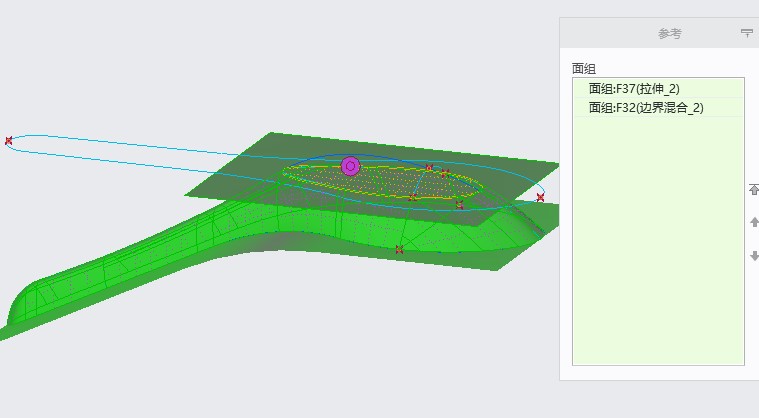
Task: Select the magenta circular direction handle
Action: tap(350, 166)
